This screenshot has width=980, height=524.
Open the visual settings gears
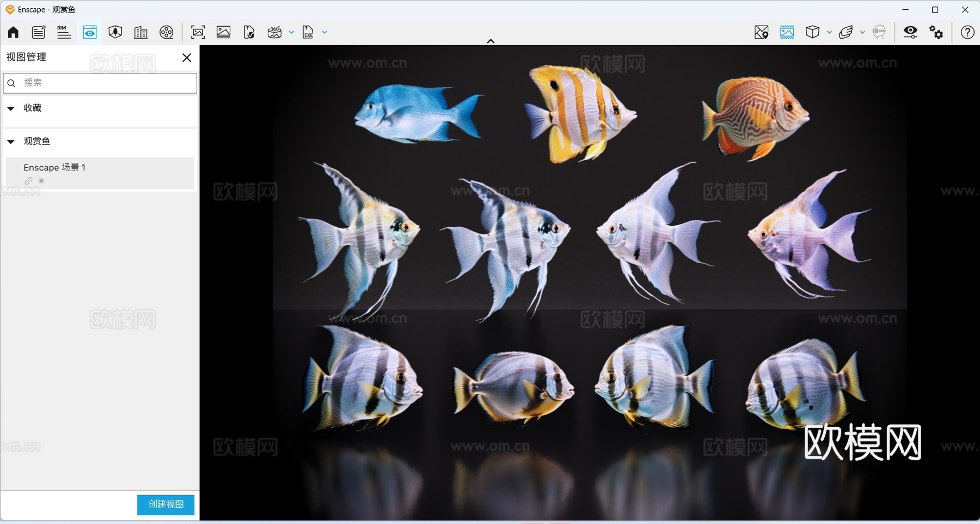click(x=936, y=32)
